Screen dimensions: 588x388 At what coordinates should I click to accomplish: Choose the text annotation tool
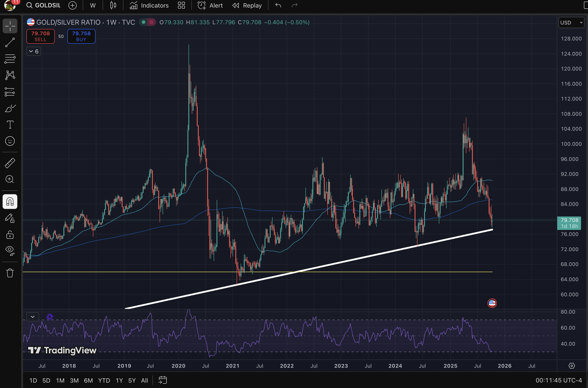pyautogui.click(x=10, y=125)
